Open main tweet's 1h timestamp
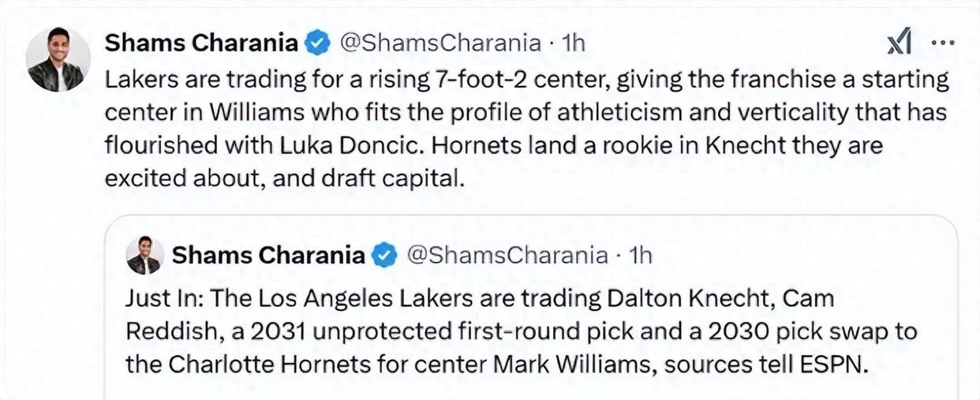The image size is (980, 400). click(x=572, y=43)
